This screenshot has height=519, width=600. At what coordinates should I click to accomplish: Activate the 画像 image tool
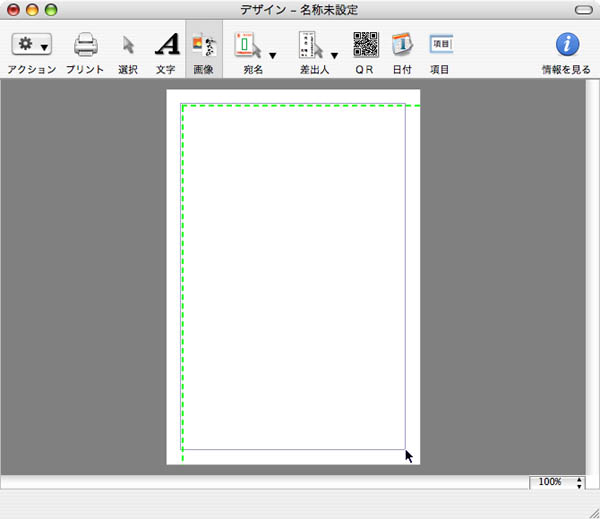(x=204, y=45)
